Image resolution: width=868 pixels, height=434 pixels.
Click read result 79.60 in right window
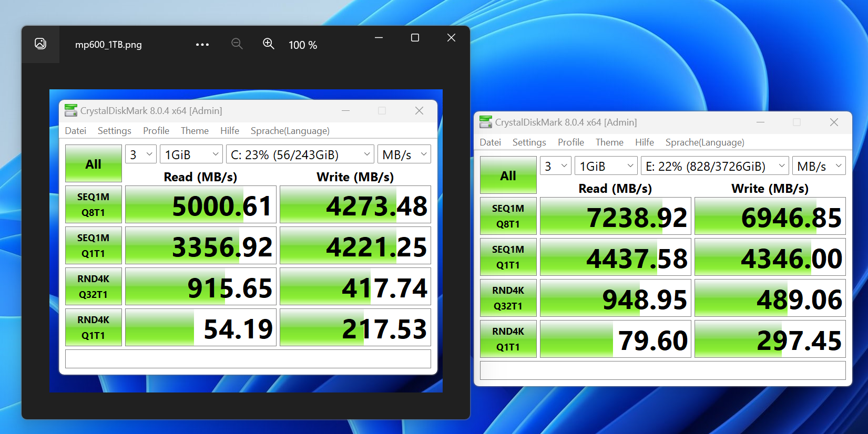616,339
